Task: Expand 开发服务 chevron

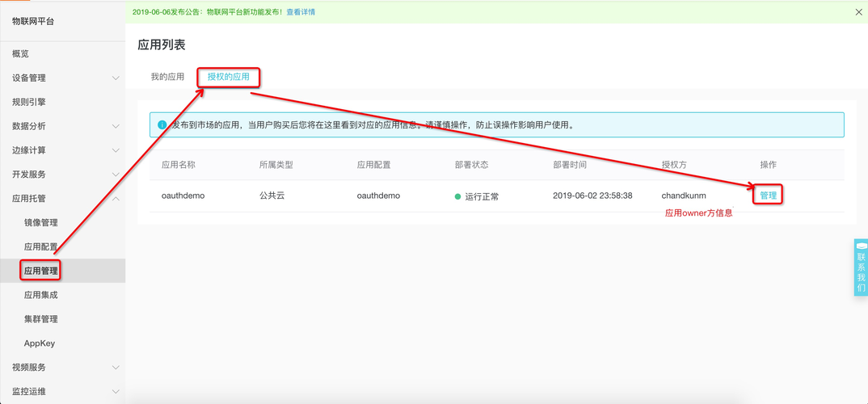Action: click(116, 175)
